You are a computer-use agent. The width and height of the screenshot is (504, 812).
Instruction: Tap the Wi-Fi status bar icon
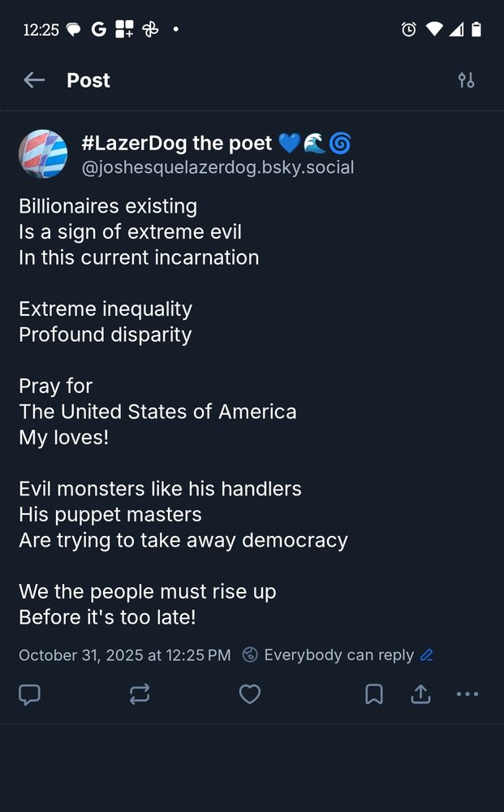pos(434,30)
